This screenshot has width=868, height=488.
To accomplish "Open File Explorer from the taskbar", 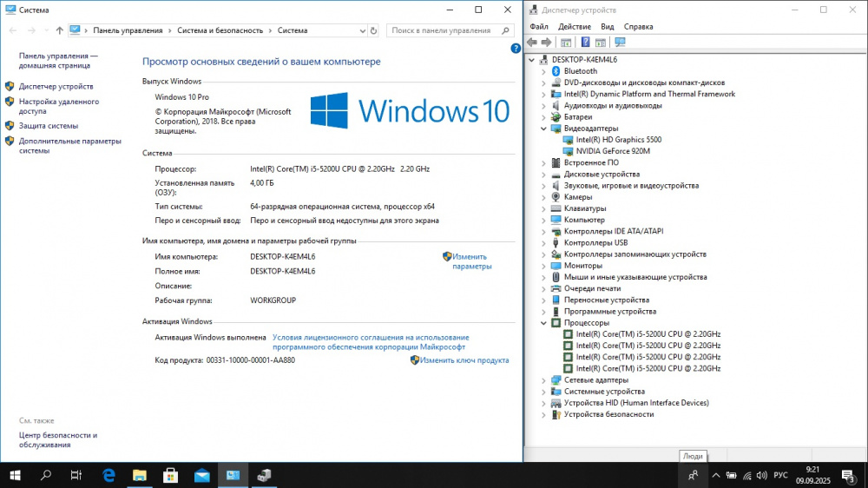I will pos(140,475).
